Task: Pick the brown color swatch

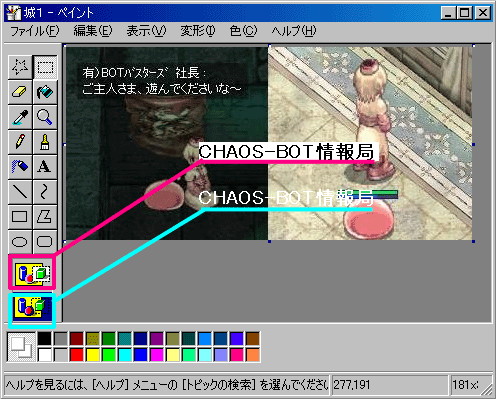Action: click(x=253, y=339)
